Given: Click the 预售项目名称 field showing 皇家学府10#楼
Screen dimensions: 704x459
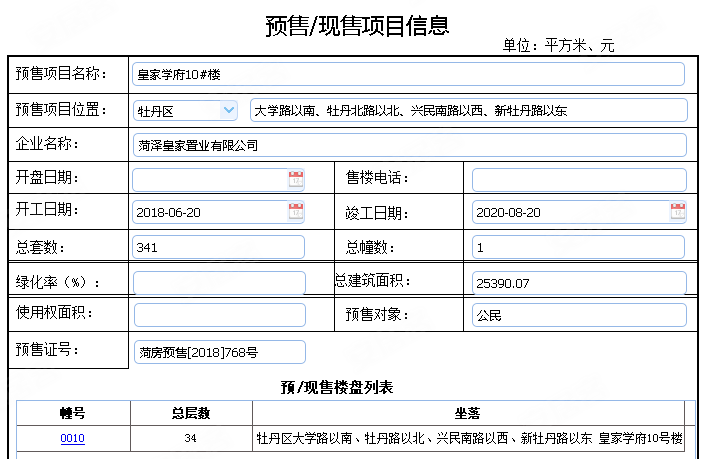Looking at the screenshot, I should click(x=408, y=74).
